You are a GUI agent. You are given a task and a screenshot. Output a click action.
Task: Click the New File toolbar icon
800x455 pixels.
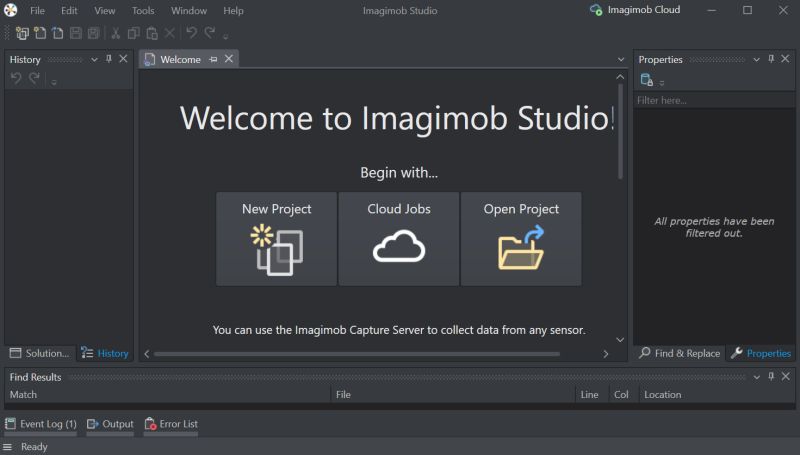tap(40, 33)
